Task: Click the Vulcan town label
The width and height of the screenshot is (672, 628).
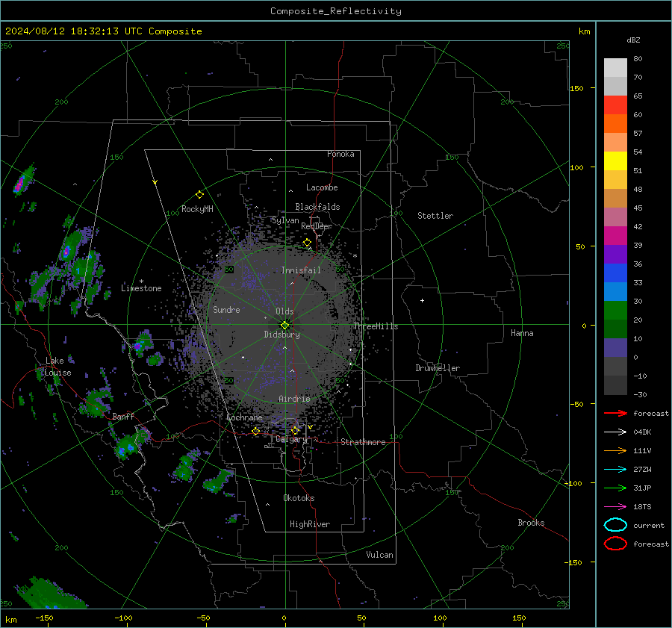Action: (379, 555)
